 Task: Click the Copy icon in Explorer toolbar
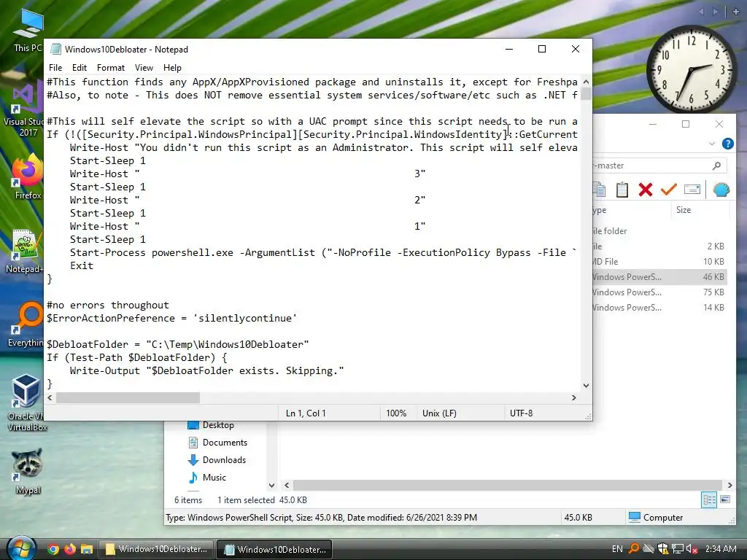[x=600, y=190]
